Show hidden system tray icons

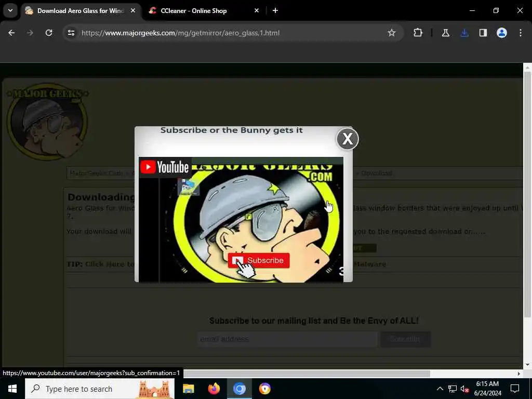tap(440, 389)
